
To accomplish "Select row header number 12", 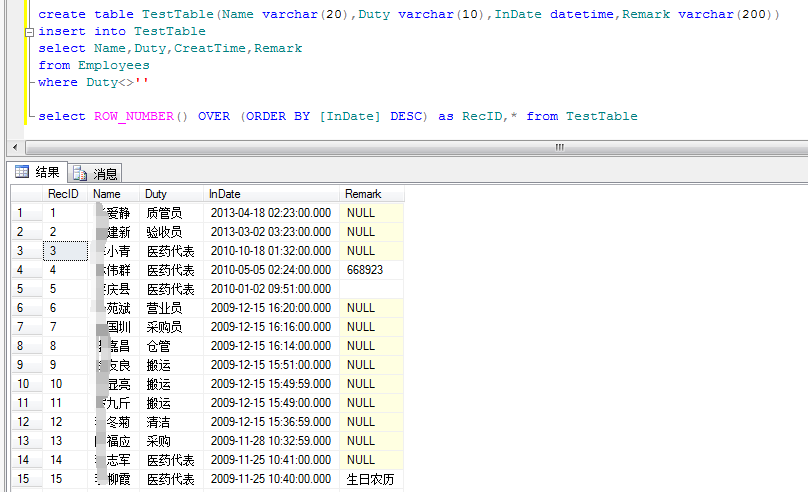I will coord(26,422).
